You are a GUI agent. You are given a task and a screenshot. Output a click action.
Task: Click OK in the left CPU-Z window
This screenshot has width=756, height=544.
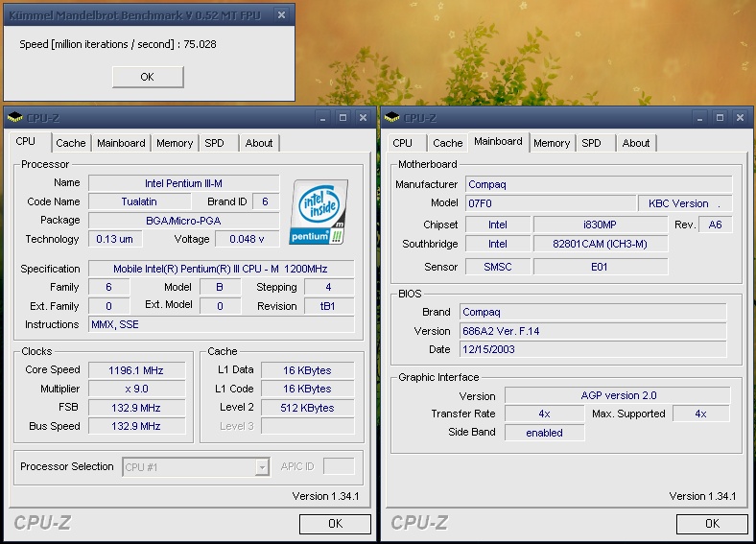click(335, 524)
